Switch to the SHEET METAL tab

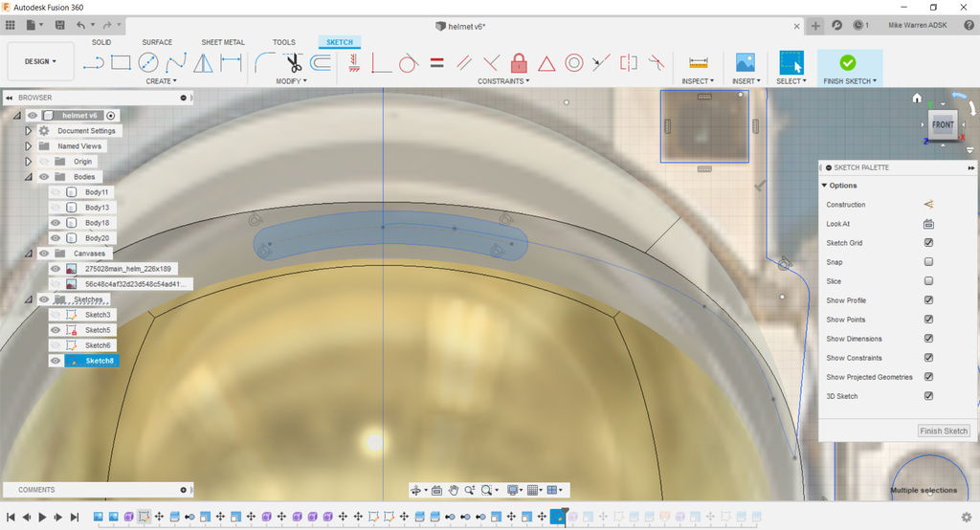[x=223, y=42]
